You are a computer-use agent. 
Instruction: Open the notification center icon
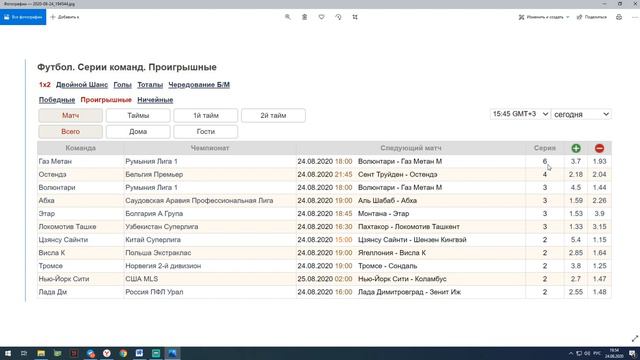632,353
